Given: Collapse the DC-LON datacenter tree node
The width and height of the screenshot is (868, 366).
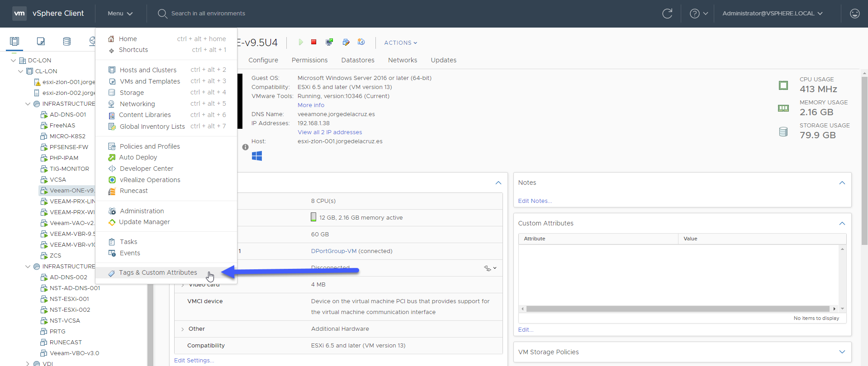Looking at the screenshot, I should pyautogui.click(x=13, y=60).
